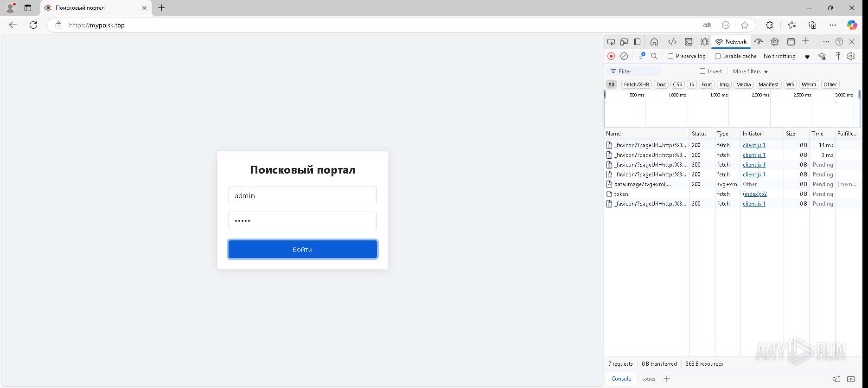This screenshot has height=388, width=868.
Task: Sort requests by Status column header
Action: (x=702, y=134)
